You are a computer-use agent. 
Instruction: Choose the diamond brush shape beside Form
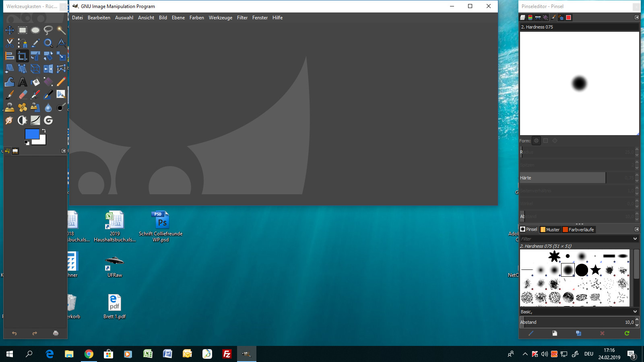555,141
